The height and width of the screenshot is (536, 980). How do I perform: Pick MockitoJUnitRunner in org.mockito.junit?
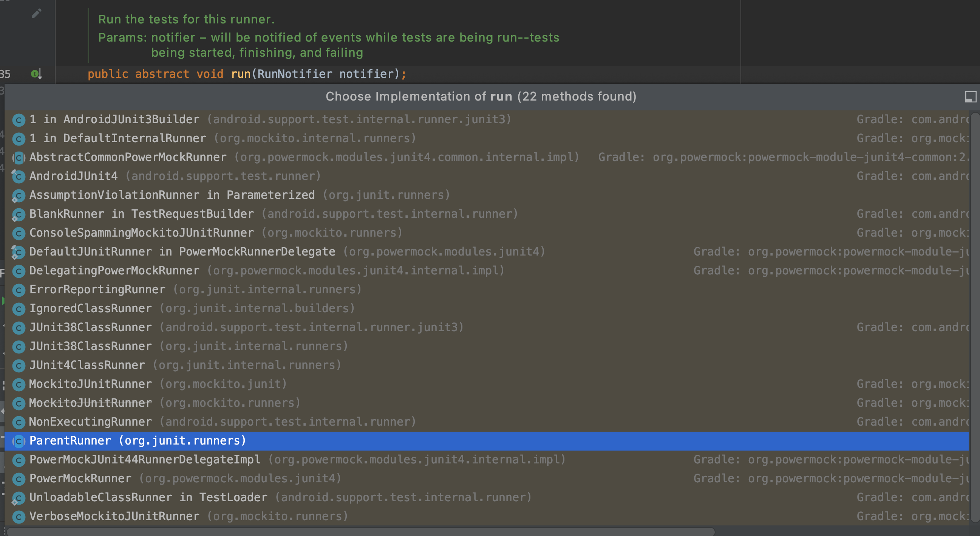91,384
